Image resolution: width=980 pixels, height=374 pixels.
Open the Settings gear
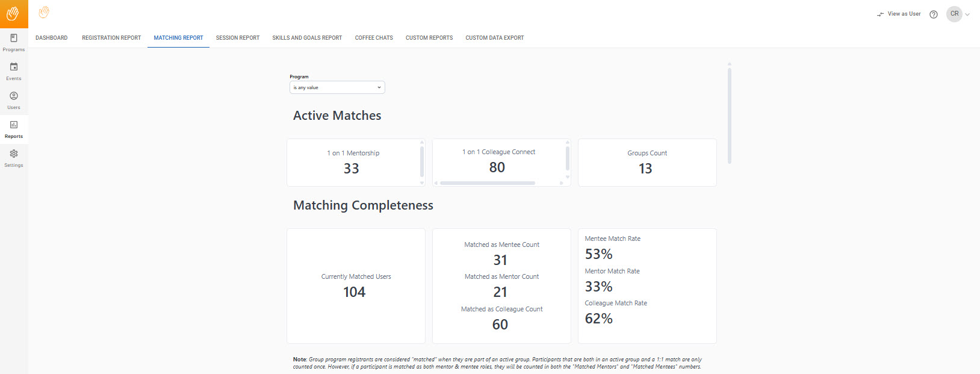click(14, 154)
